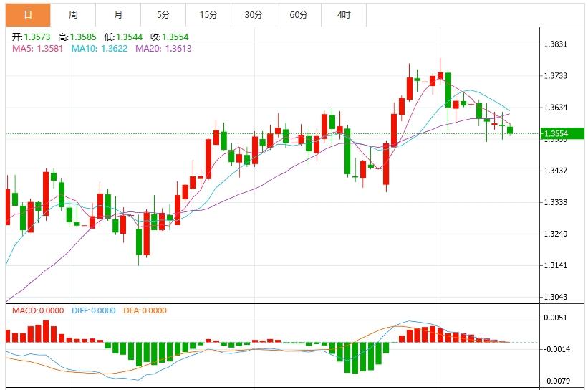This screenshot has width=588, height=390.
Task: Click the 收:1.3554 close price readout
Action: click(170, 37)
